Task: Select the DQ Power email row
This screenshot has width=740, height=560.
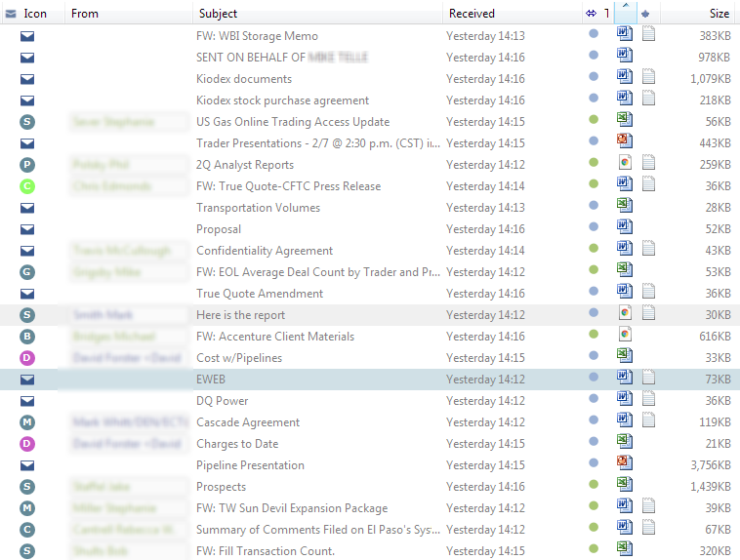Action: [x=223, y=401]
